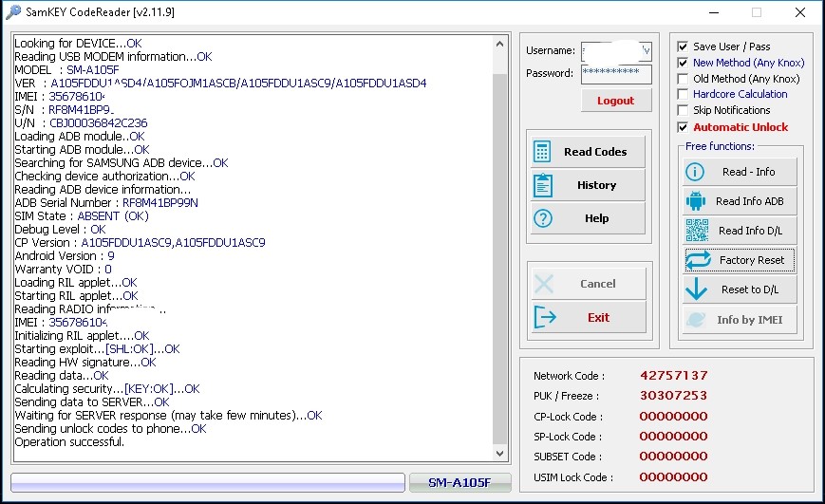Viewport: 825px width, 504px height.
Task: Disable New Method (Any Knox) checkbox
Action: tap(683, 63)
